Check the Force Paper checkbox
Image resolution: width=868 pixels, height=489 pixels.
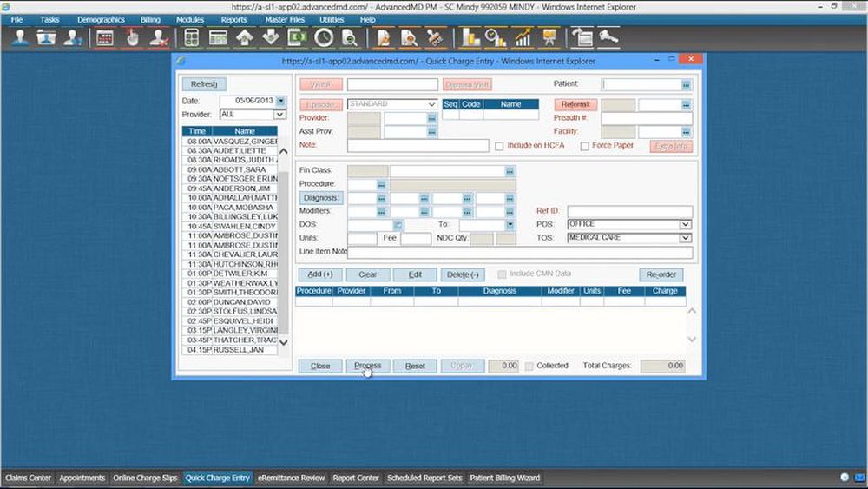coord(584,146)
